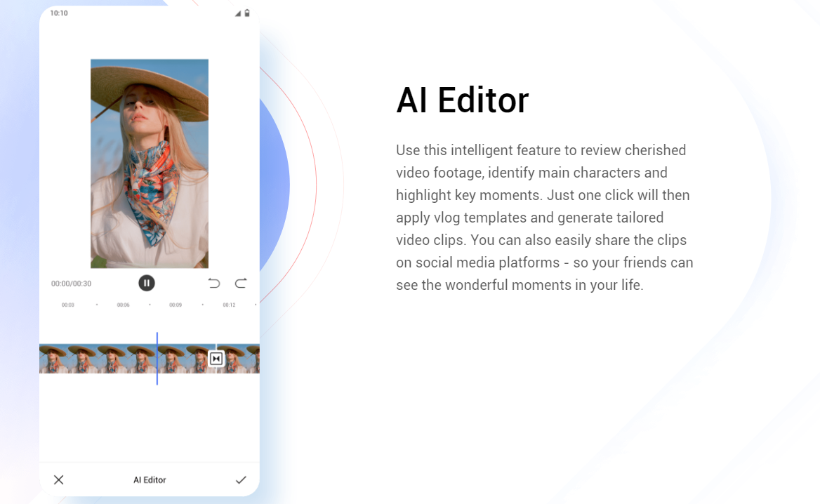Open the transition icon between clips

(216, 359)
